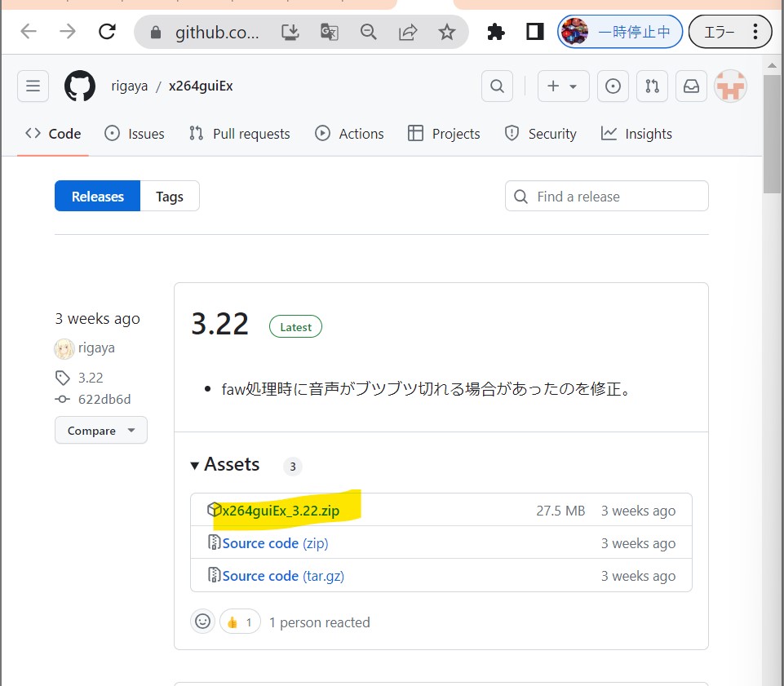Open rigaya author profile beside avatar
784x686 pixels.
pos(96,347)
